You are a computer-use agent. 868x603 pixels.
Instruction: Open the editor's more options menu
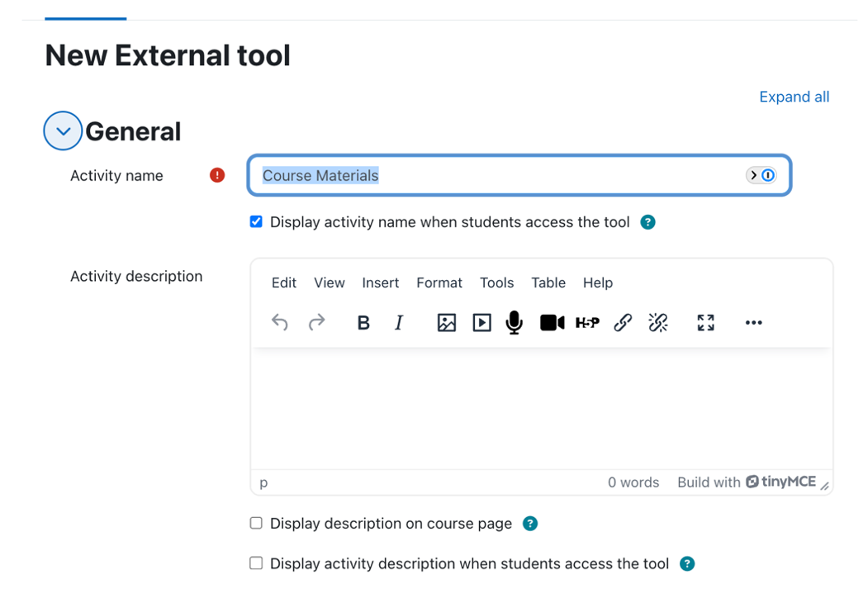click(x=753, y=323)
